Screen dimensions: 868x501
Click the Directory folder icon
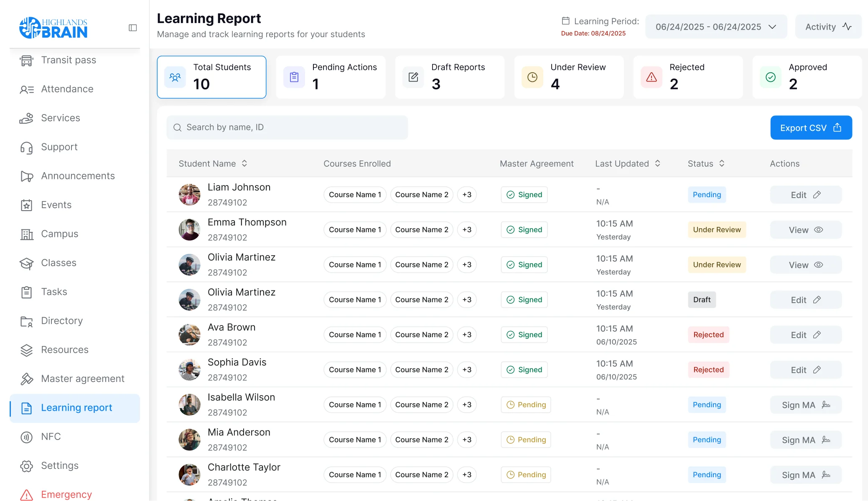[x=27, y=321]
